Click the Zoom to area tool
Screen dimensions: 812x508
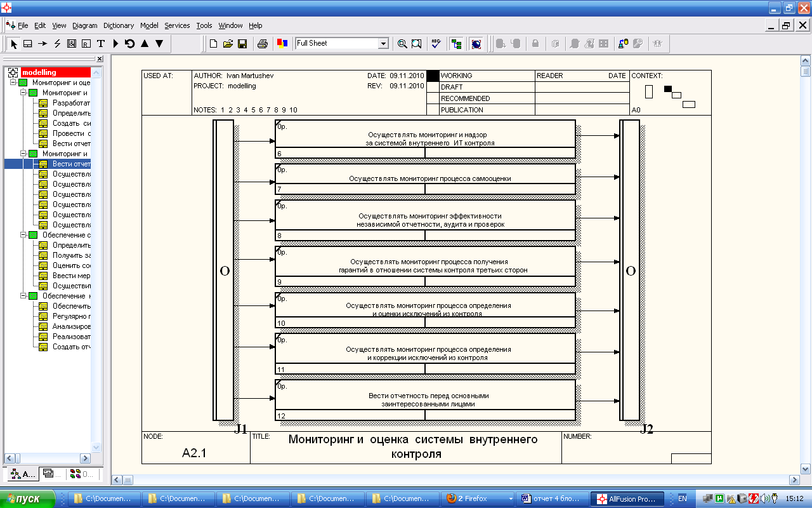(x=416, y=44)
